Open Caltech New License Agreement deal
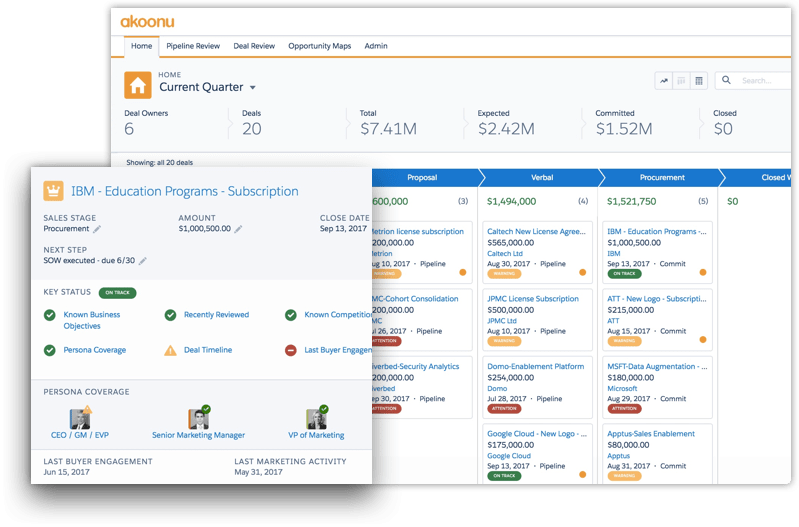The height and width of the screenshot is (527, 799). [537, 231]
